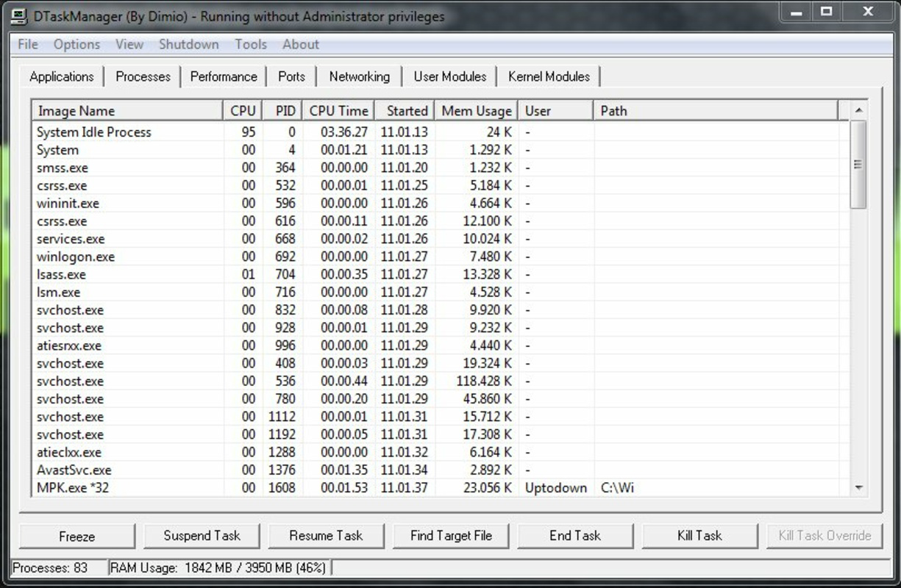Select the MPK.exe *32 process
The image size is (901, 588).
440,487
